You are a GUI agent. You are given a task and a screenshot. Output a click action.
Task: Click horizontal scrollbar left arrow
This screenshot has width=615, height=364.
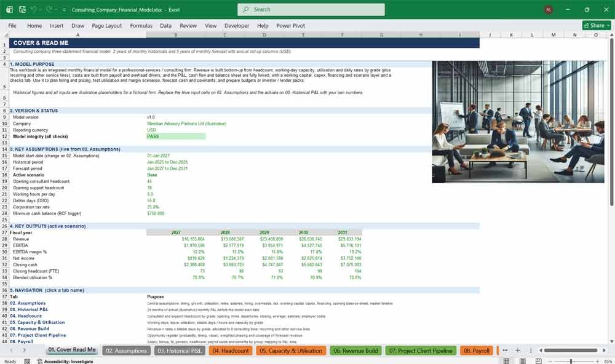(x=541, y=350)
